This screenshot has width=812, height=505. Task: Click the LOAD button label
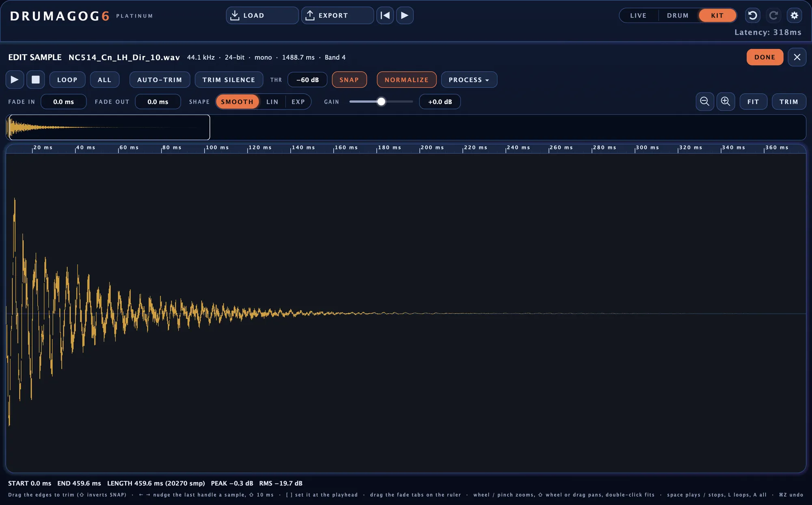point(254,15)
